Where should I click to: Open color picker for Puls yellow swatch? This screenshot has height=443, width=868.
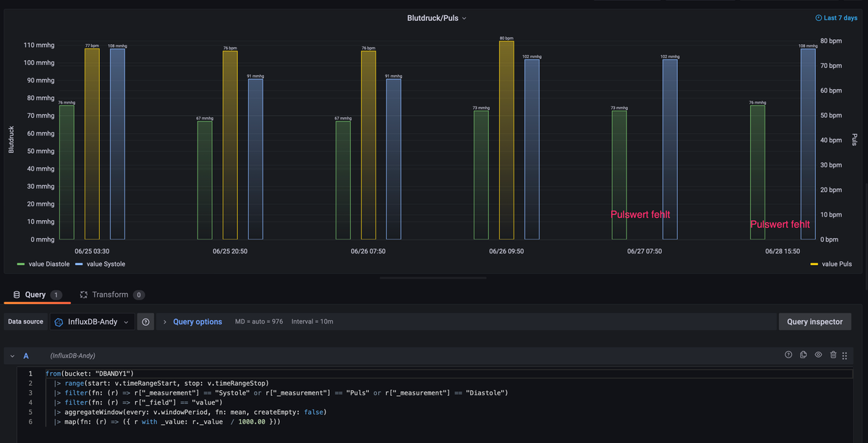click(x=814, y=264)
